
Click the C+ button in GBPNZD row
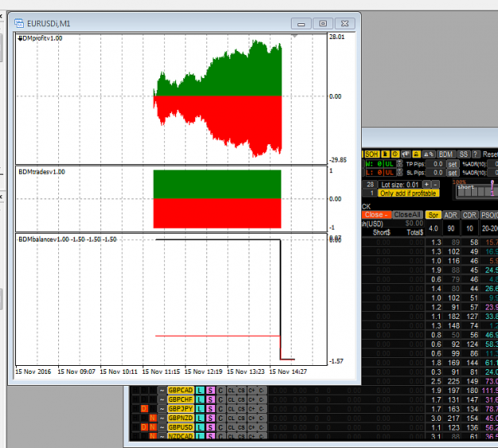click(252, 418)
